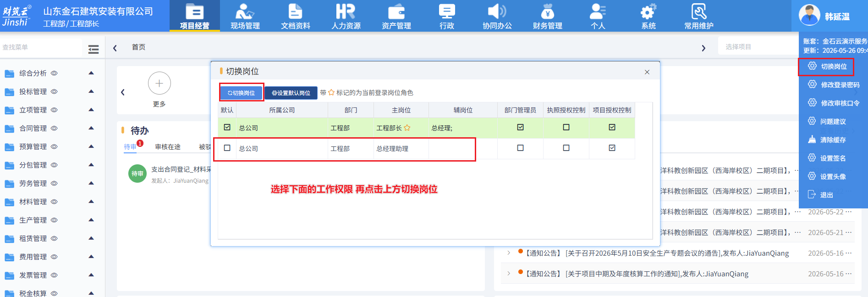This screenshot has height=297, width=868.
Task: Toggle 执照授权控制 checkbox in 工程部长 row
Action: 566,127
